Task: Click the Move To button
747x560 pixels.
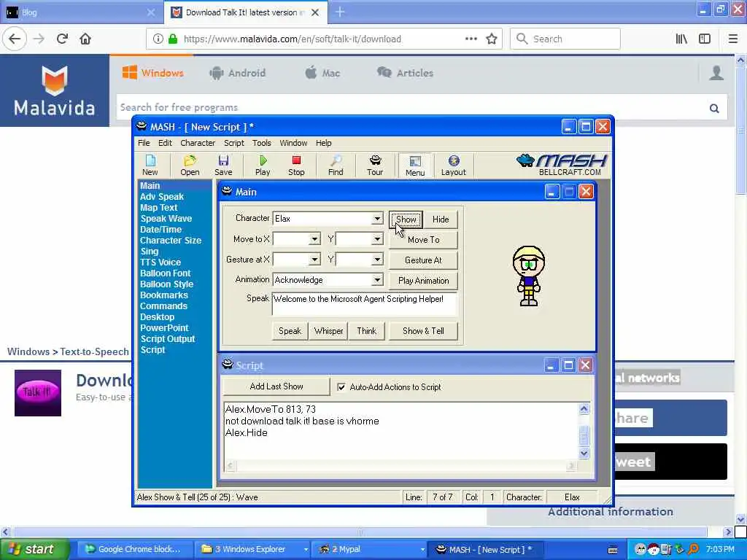Action: tap(424, 239)
